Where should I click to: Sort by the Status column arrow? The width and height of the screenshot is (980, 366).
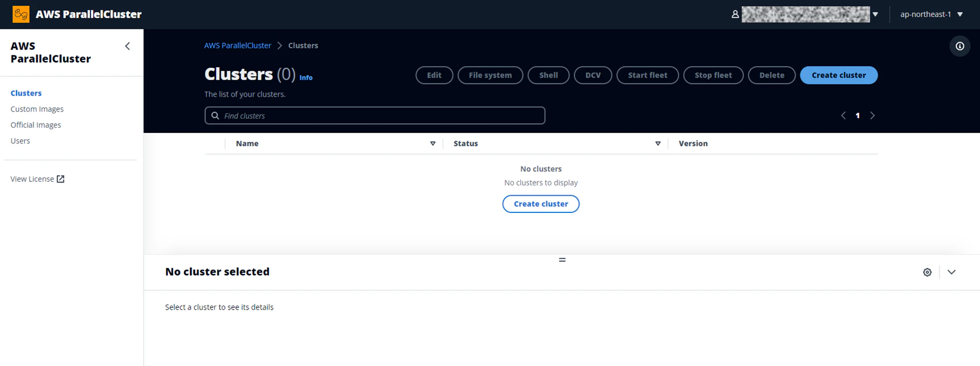pyautogui.click(x=658, y=144)
